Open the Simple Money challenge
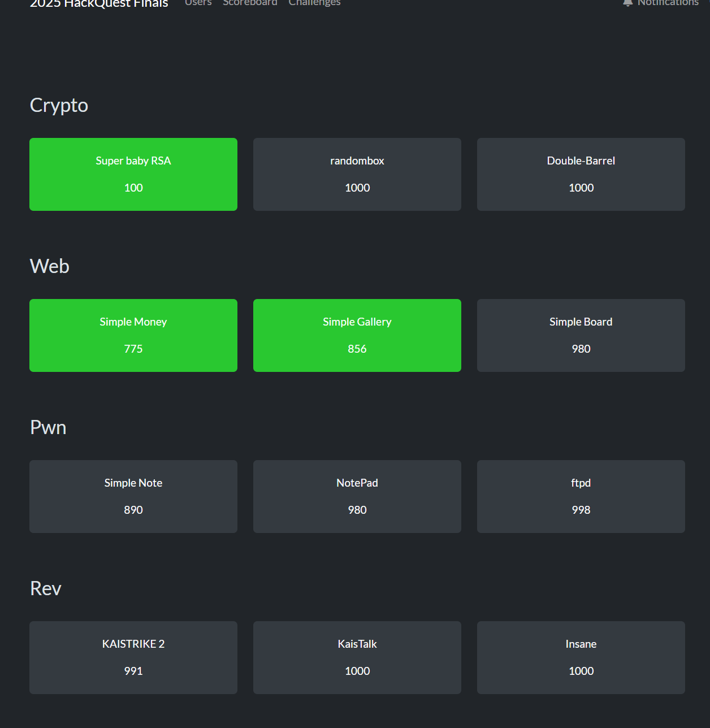710x728 pixels. [133, 335]
